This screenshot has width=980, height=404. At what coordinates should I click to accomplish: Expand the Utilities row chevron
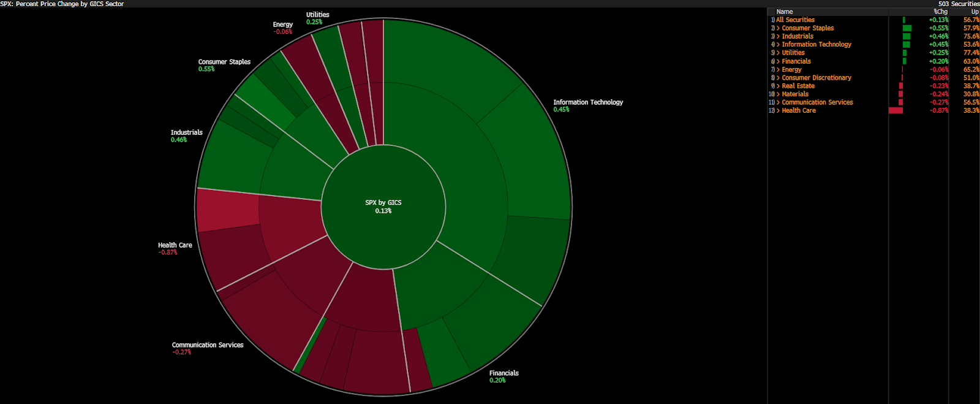(x=778, y=53)
